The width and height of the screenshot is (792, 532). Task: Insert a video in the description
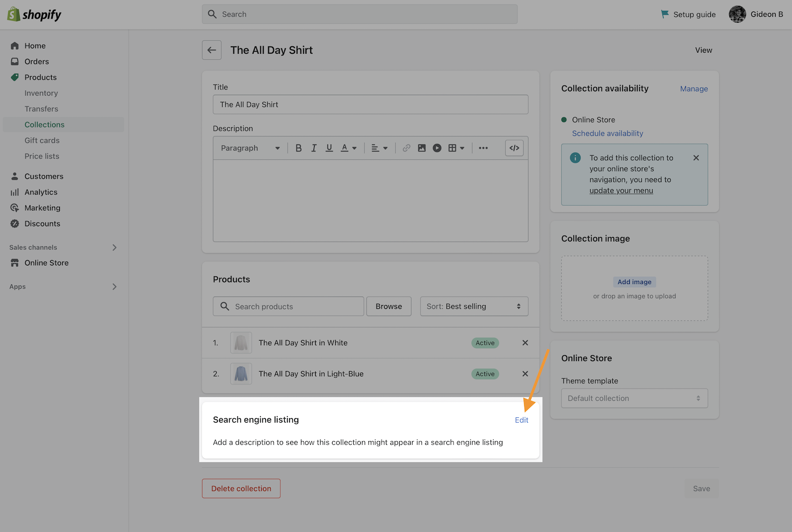437,148
